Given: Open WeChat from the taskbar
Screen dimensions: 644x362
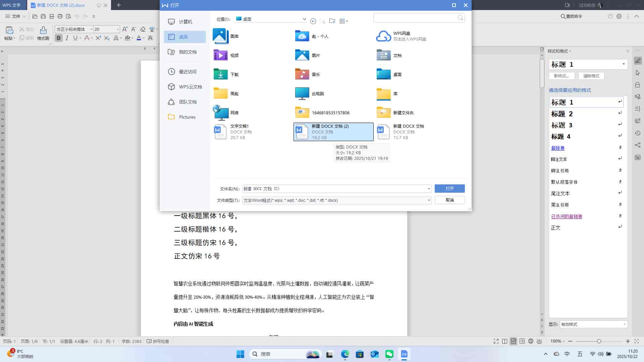Looking at the screenshot, I should point(389,354).
